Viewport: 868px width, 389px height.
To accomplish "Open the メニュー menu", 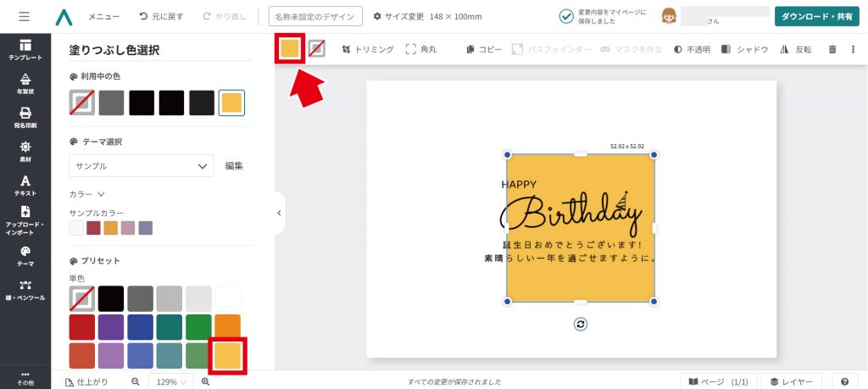I will (103, 17).
